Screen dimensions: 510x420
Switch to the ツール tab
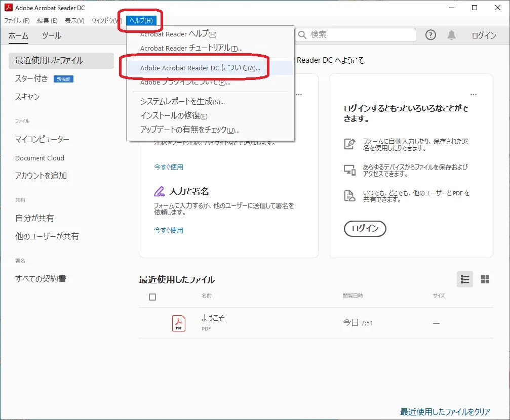pyautogui.click(x=51, y=35)
